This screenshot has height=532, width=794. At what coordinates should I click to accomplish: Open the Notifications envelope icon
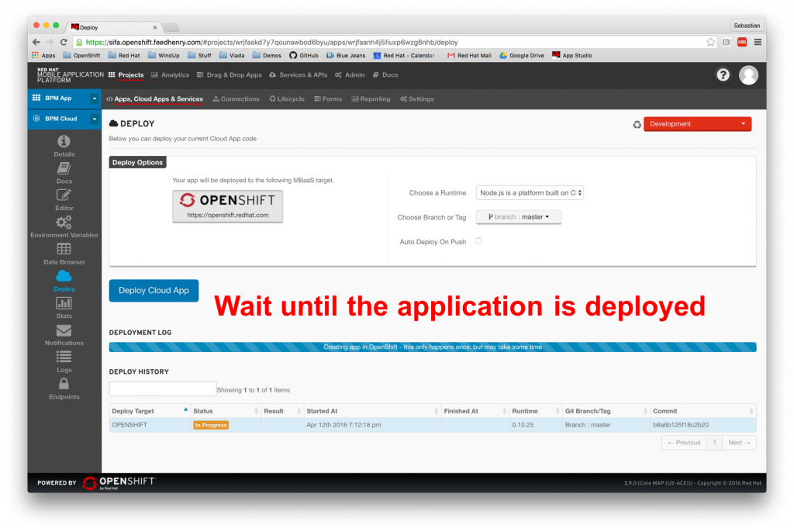[64, 330]
